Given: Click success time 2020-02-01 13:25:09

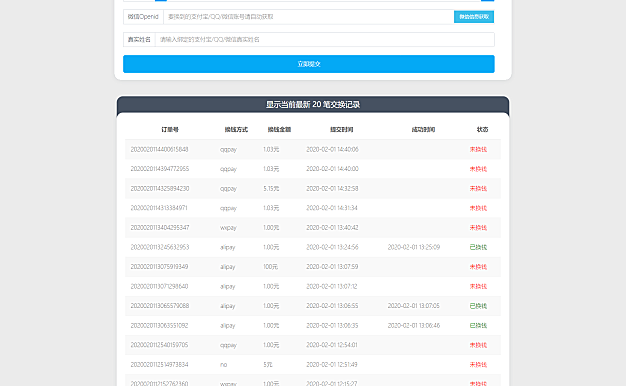Looking at the screenshot, I should point(414,247).
